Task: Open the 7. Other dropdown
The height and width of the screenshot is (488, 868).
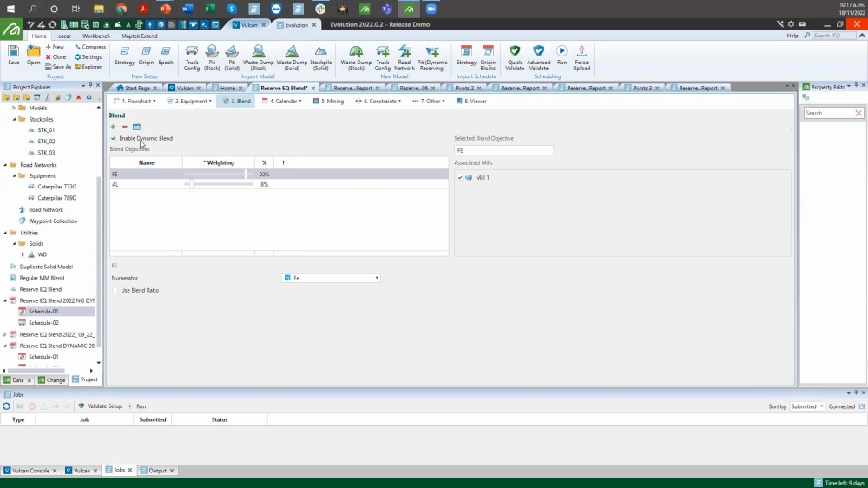Action: 429,102
